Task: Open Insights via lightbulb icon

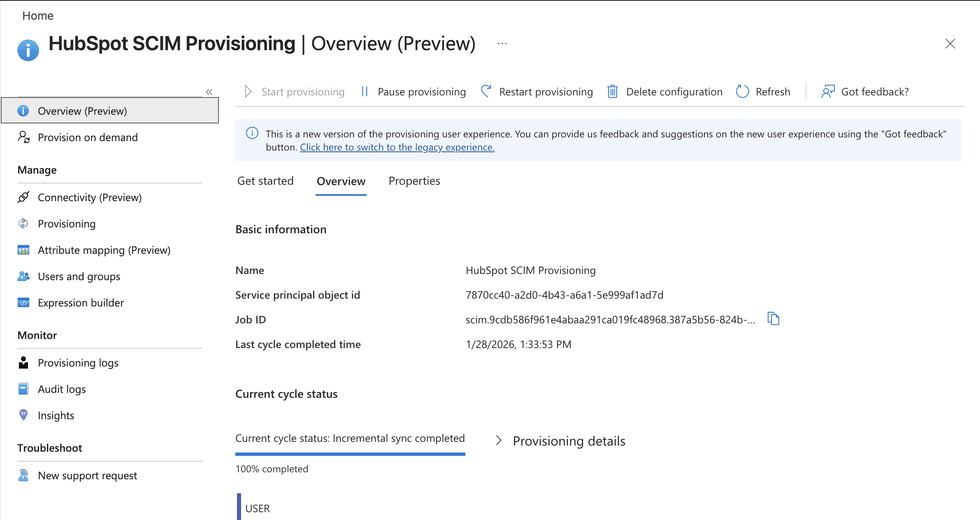Action: tap(23, 415)
